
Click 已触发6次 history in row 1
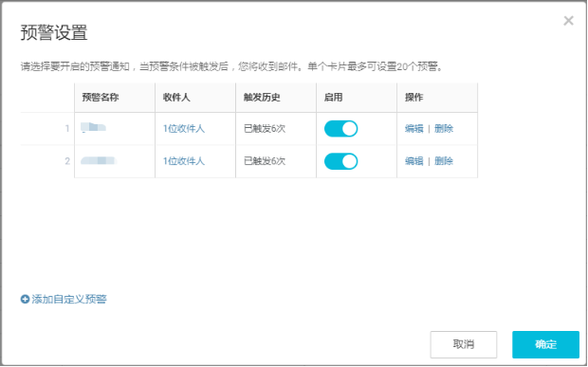point(265,129)
